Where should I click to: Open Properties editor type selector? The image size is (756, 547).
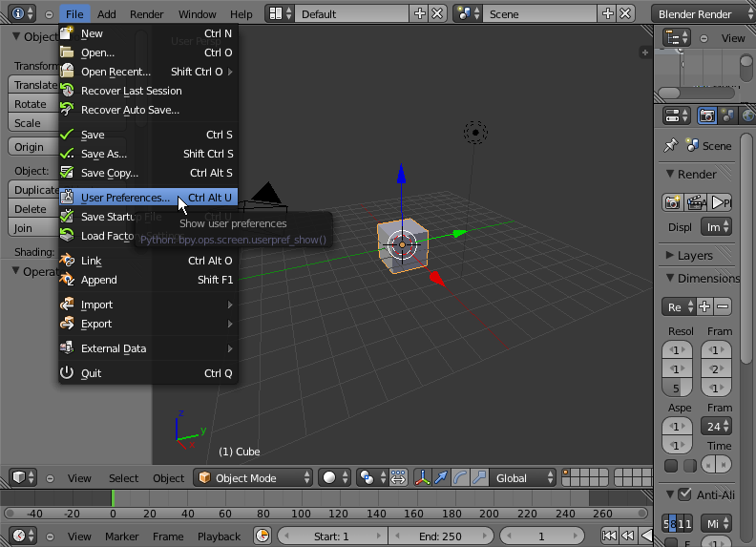click(x=677, y=116)
